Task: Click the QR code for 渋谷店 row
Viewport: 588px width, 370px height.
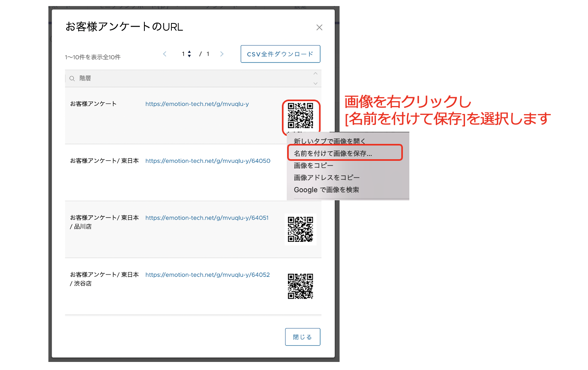Action: pos(300,286)
